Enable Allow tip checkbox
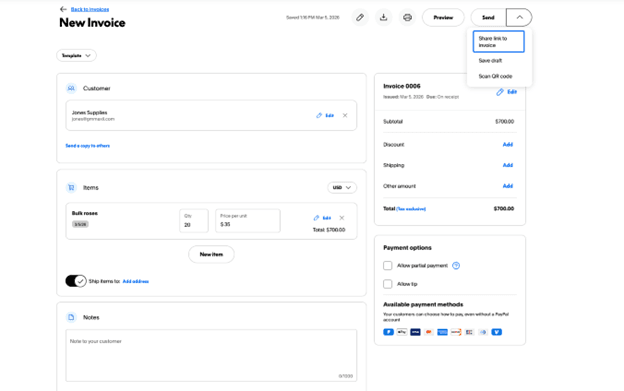The image size is (624, 391). coord(388,284)
